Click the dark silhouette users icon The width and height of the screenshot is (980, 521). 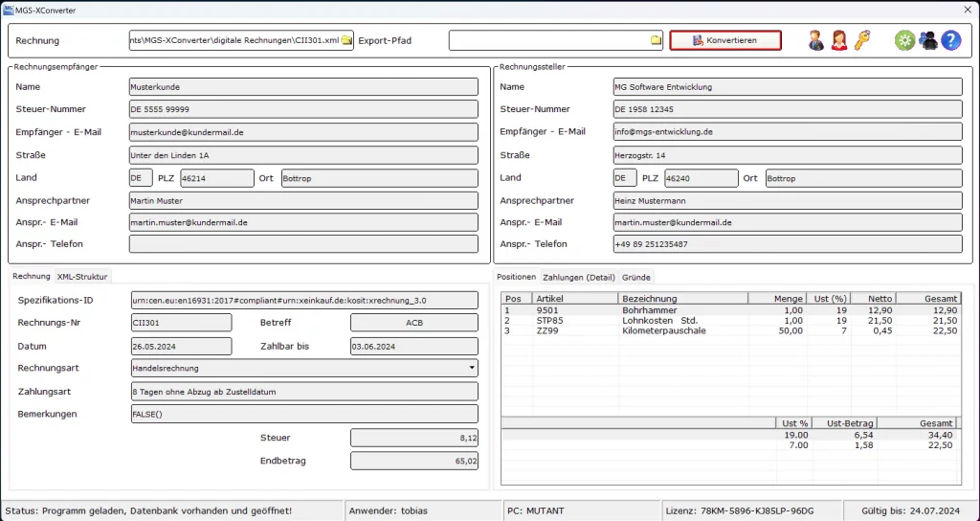[x=927, y=40]
